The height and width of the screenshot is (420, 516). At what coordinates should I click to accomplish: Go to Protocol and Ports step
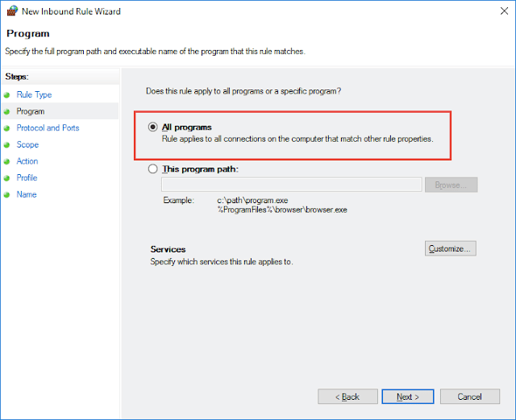pyautogui.click(x=48, y=127)
